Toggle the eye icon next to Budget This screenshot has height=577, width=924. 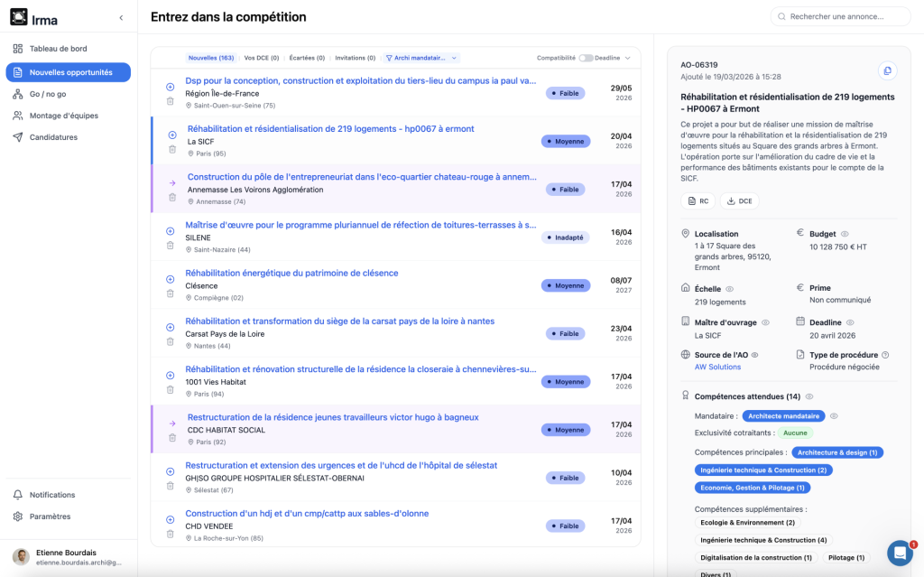tap(845, 234)
